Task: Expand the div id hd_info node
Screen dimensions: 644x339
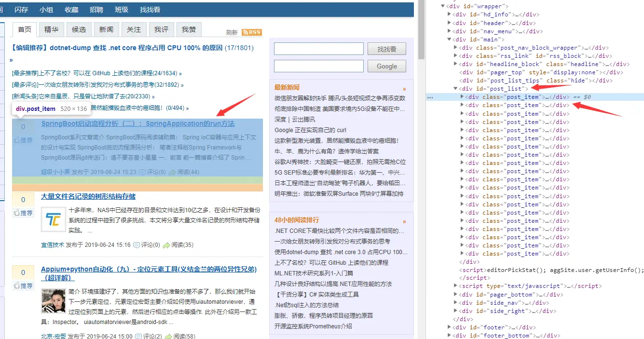Action: click(449, 14)
